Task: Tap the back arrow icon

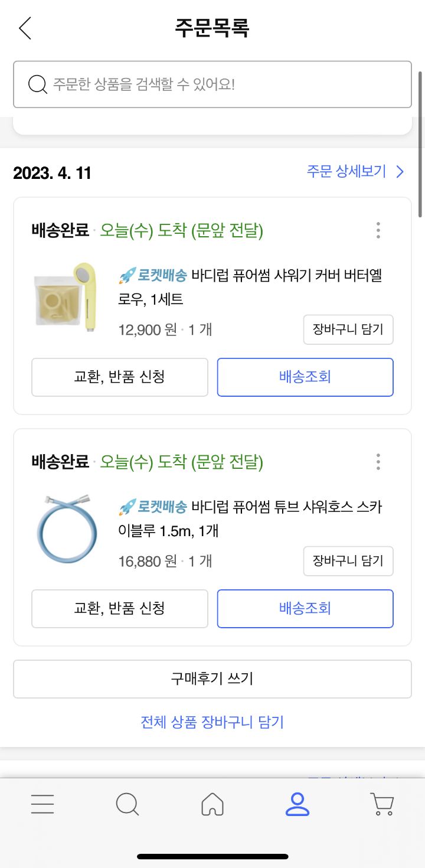Action: [x=25, y=28]
